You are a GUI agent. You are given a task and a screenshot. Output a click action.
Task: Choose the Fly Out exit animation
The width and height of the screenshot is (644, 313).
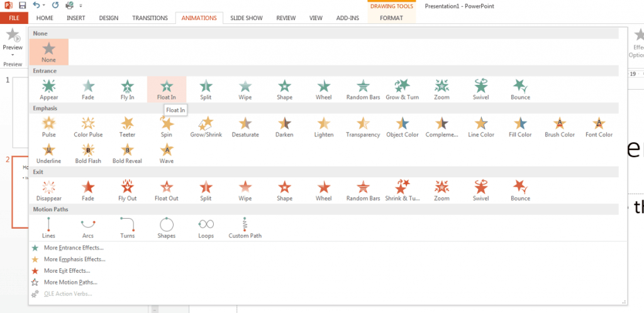pos(127,190)
